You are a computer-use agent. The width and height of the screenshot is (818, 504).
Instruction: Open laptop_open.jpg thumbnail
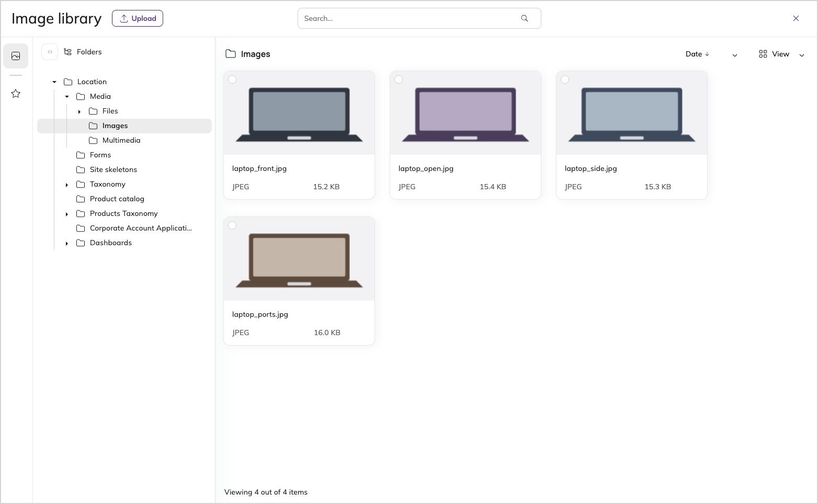tap(465, 113)
